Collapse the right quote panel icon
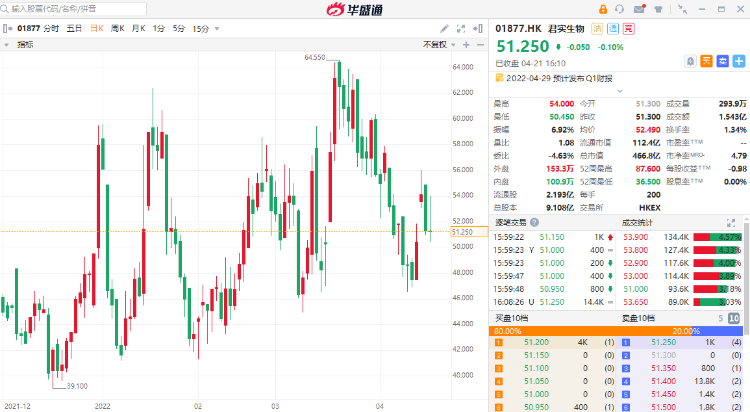This screenshot has width=750, height=412. [x=478, y=29]
